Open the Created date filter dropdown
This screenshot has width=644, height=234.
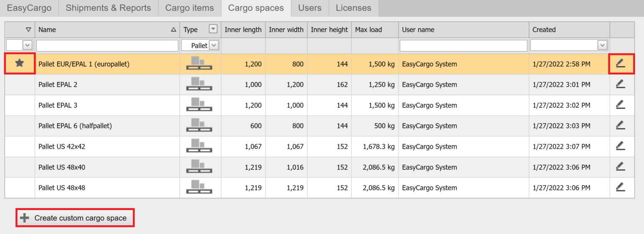coord(602,45)
